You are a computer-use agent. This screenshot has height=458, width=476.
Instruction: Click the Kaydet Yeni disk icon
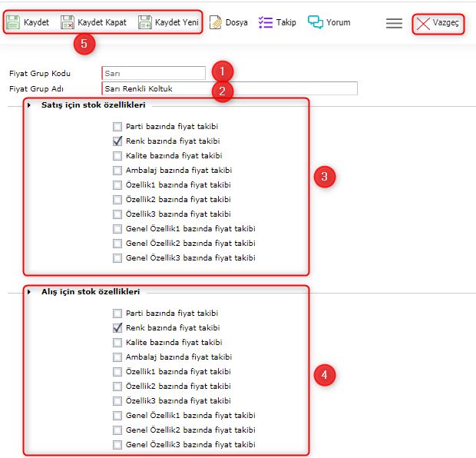pyautogui.click(x=145, y=22)
